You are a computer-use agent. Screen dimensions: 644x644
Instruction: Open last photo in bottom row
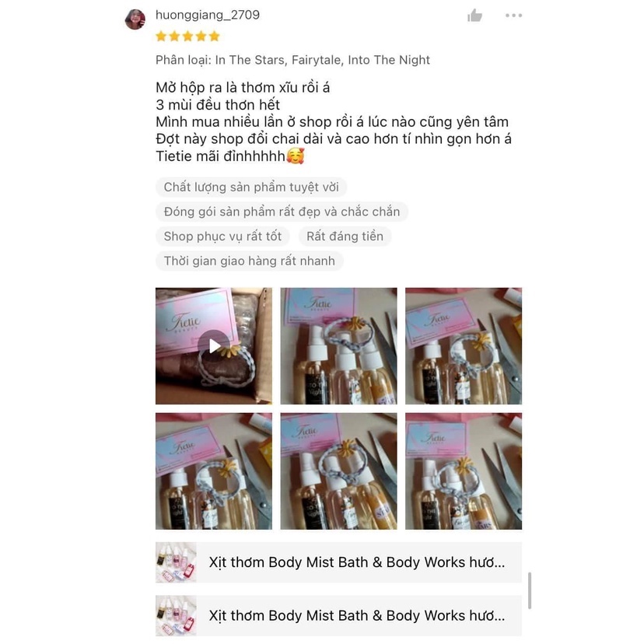click(464, 471)
